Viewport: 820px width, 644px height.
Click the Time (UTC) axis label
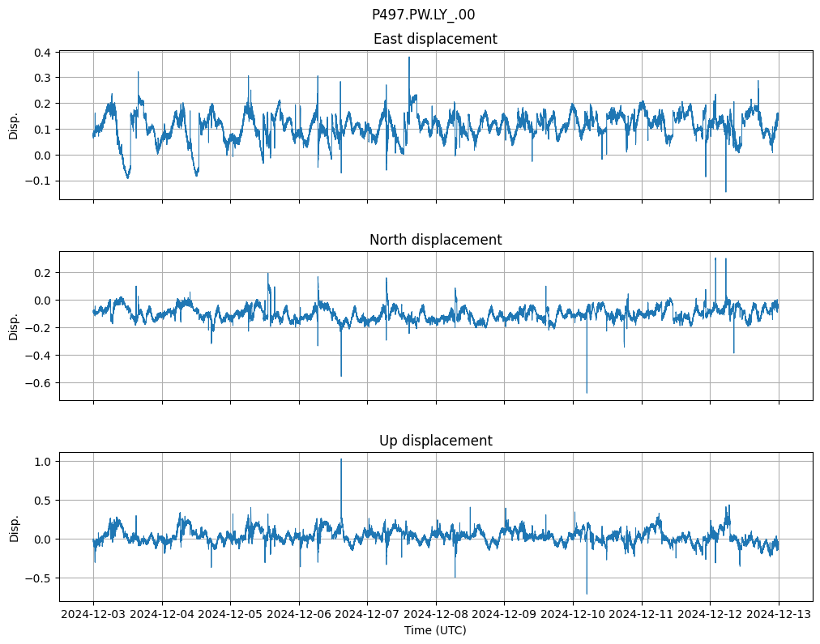435,630
